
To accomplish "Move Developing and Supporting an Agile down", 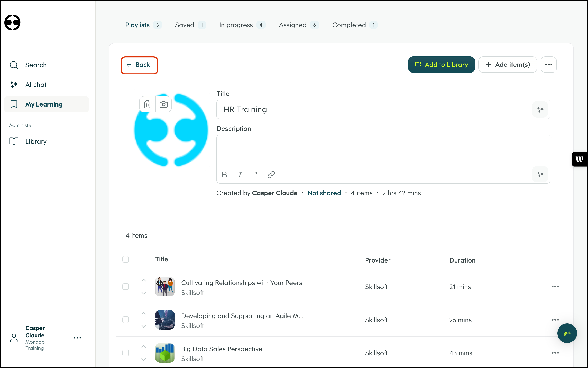I will tap(144, 326).
